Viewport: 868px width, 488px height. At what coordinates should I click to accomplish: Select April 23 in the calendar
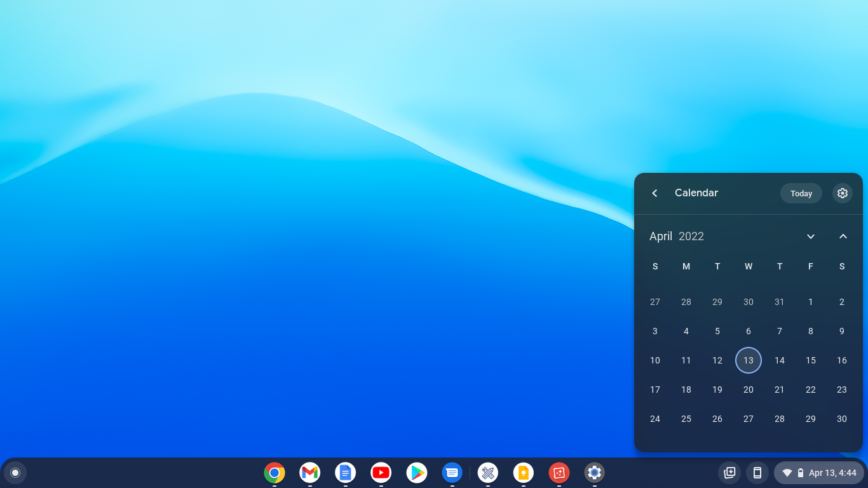(x=842, y=390)
